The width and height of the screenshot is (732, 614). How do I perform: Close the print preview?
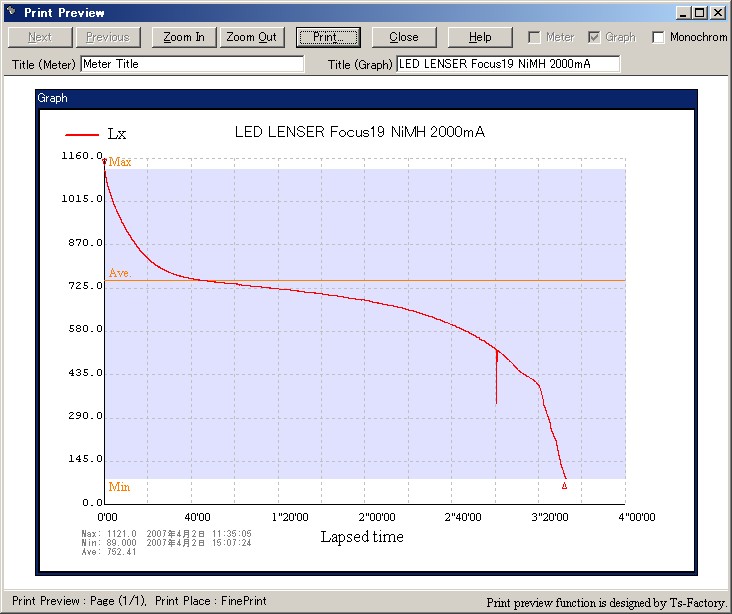(x=404, y=37)
